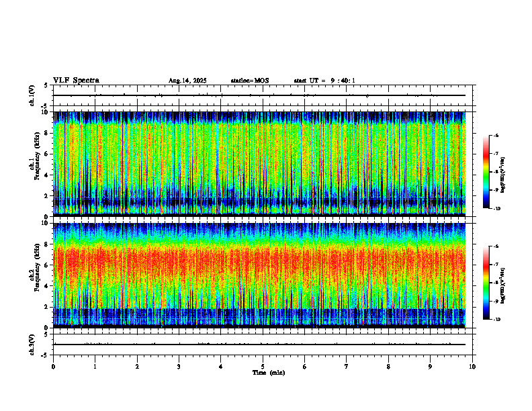Click the "station=MOS" header label
The image size is (532, 411).
(x=250, y=81)
